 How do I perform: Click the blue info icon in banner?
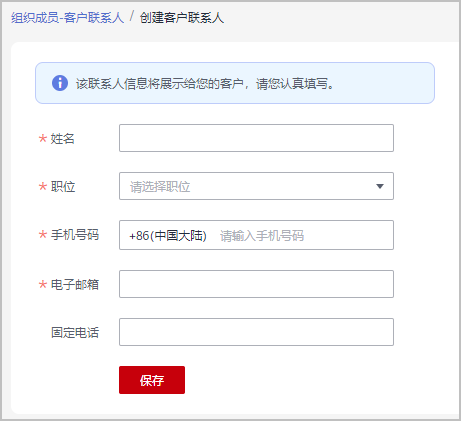coord(60,83)
